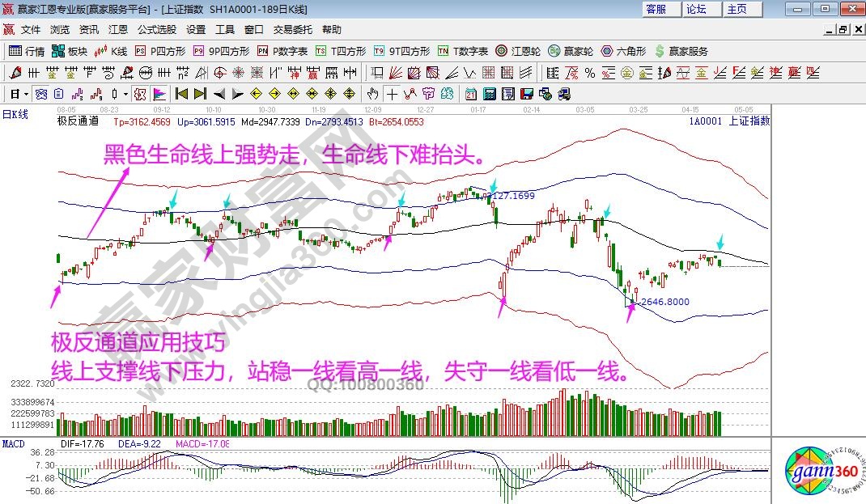Click the 极反通道 indicator name label
Image resolution: width=866 pixels, height=504 pixels.
point(78,121)
